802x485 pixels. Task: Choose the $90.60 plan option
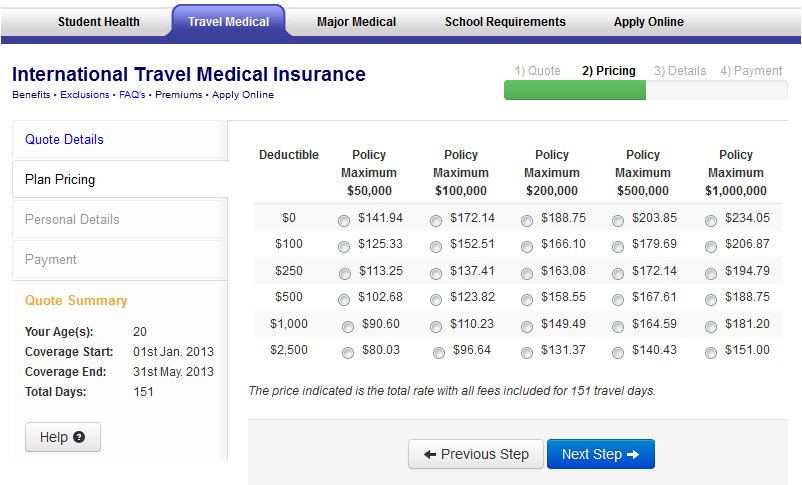point(347,326)
